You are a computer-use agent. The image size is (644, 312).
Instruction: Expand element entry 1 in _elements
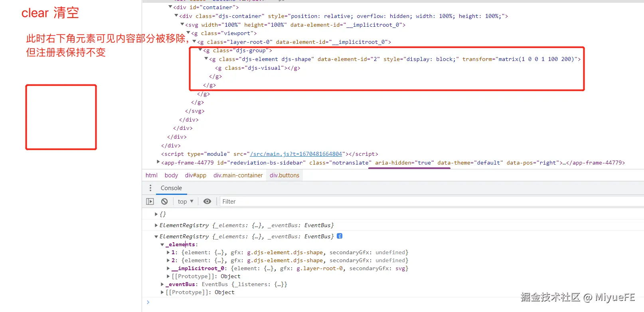point(168,252)
